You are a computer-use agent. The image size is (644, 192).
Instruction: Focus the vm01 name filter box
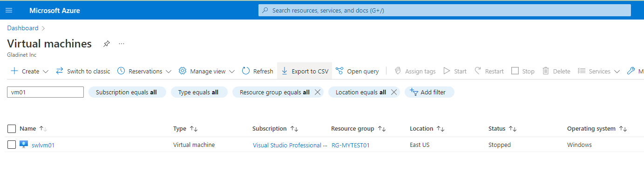[x=46, y=92]
